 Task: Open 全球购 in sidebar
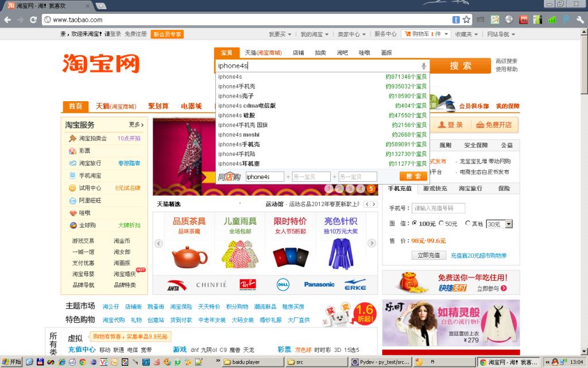coord(87,225)
